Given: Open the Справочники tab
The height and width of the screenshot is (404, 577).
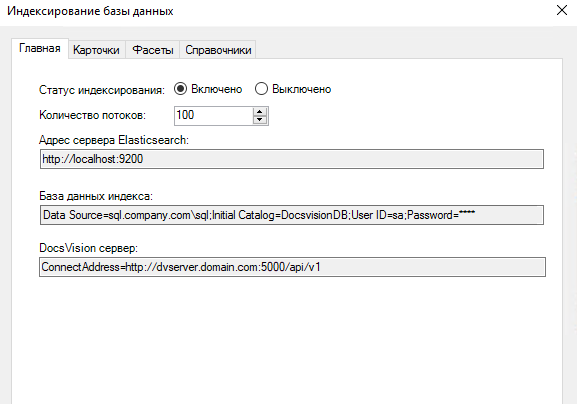Looking at the screenshot, I should [x=218, y=50].
